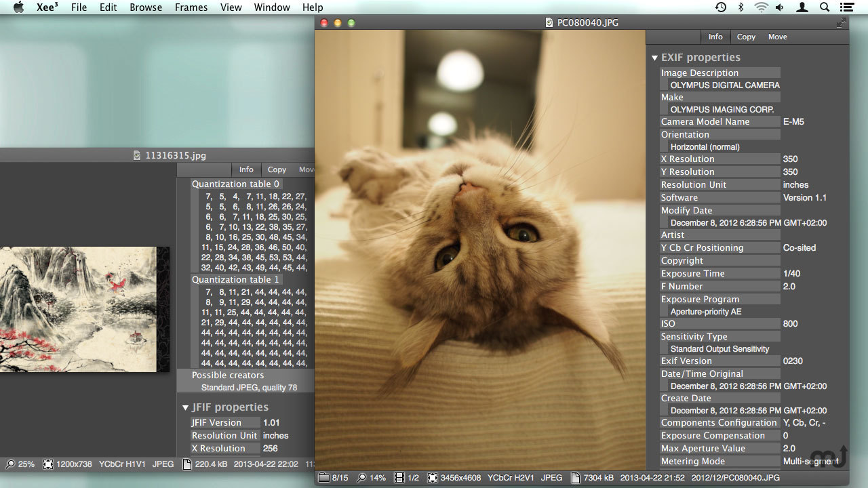The image size is (868, 488).
Task: Open the Help menu
Action: coord(313,7)
